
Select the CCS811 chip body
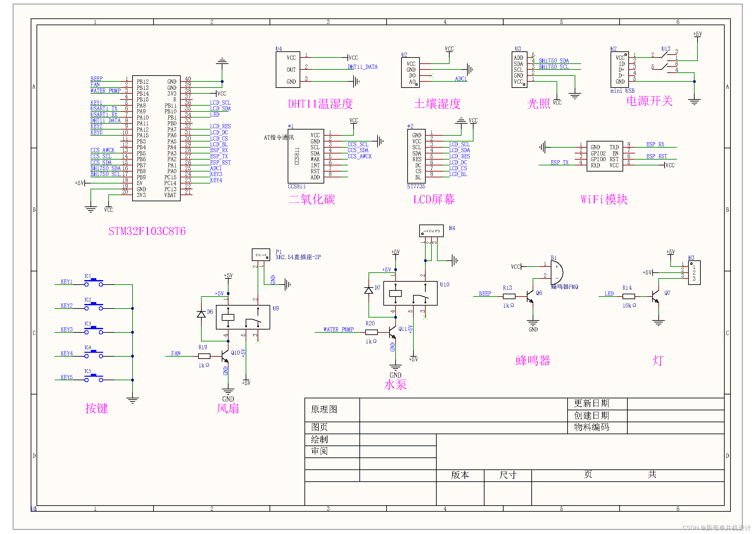(305, 156)
